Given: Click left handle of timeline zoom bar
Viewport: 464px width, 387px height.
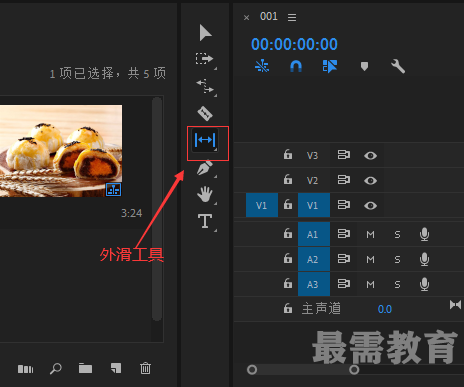Looking at the screenshot, I should click(252, 369).
